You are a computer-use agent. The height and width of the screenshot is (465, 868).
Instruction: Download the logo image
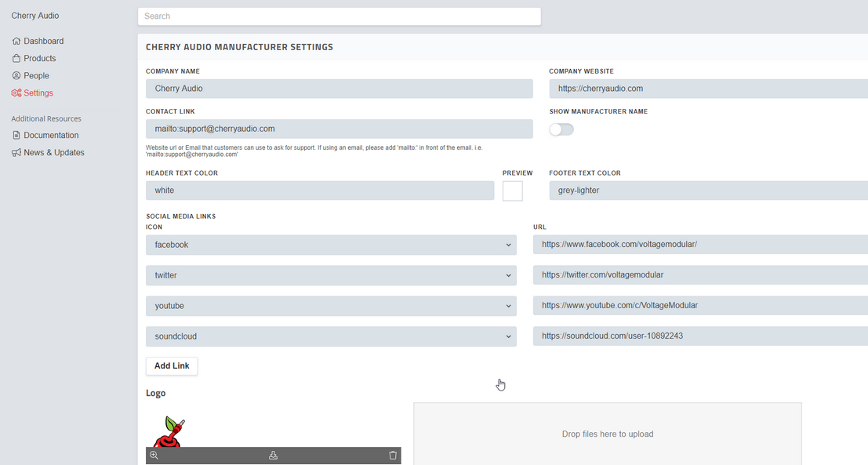(273, 455)
